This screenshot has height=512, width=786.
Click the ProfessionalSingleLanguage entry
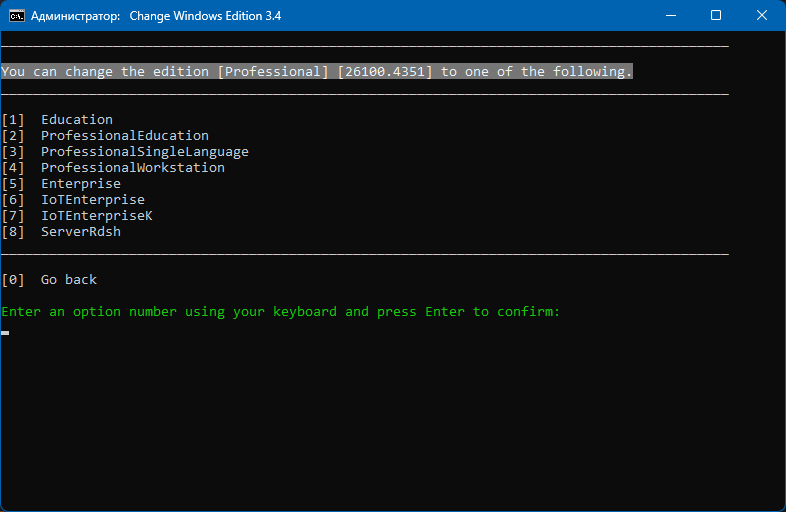(145, 152)
